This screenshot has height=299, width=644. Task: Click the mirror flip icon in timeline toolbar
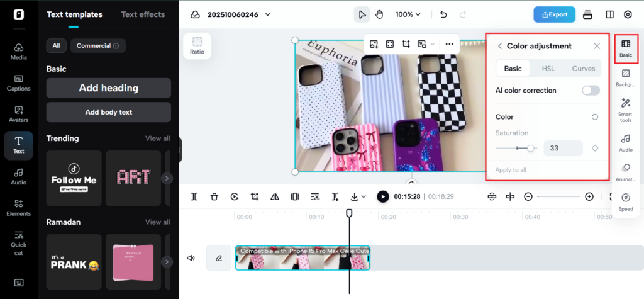pos(275,196)
